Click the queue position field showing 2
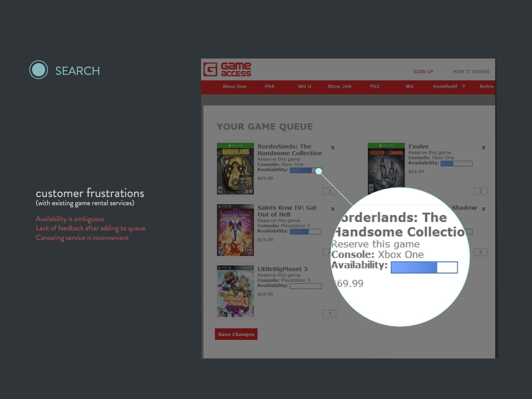Viewport: 532px width, 399px height. [480, 191]
